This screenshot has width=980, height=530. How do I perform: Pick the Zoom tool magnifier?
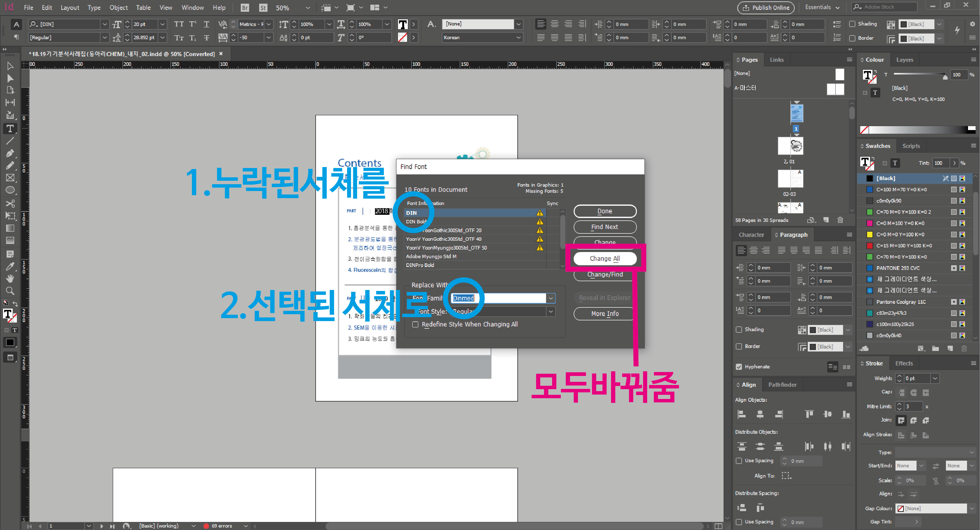click(x=10, y=291)
